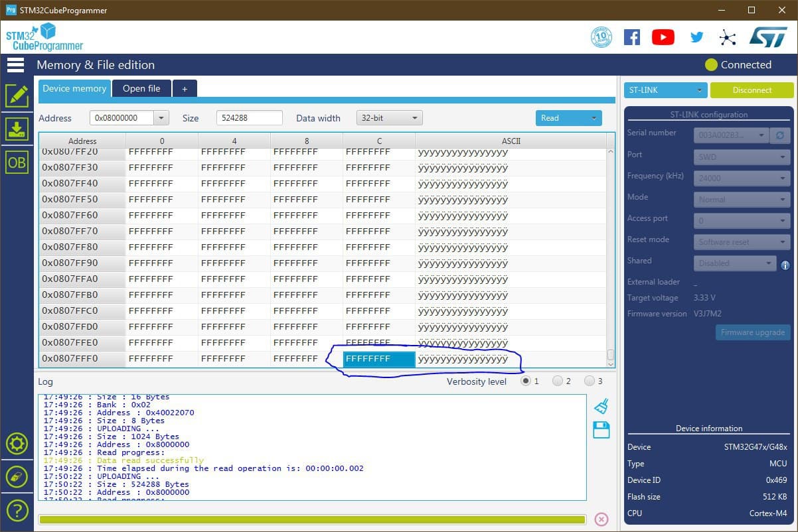Screen dimensions: 798x532
Task: Click the 0 column header
Action: (162, 141)
